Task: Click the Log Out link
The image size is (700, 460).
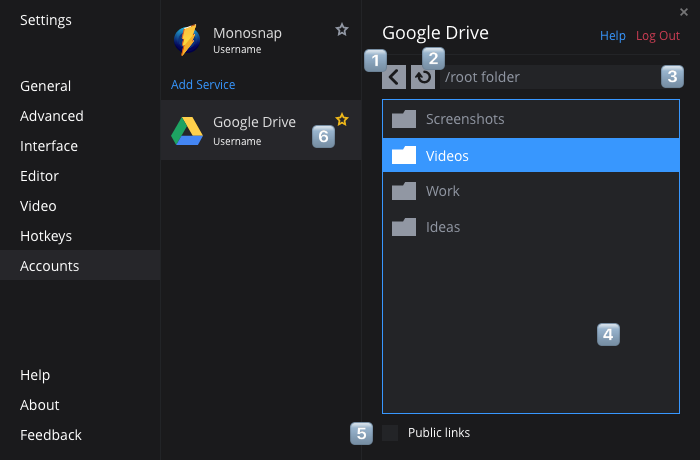Action: pyautogui.click(x=657, y=36)
